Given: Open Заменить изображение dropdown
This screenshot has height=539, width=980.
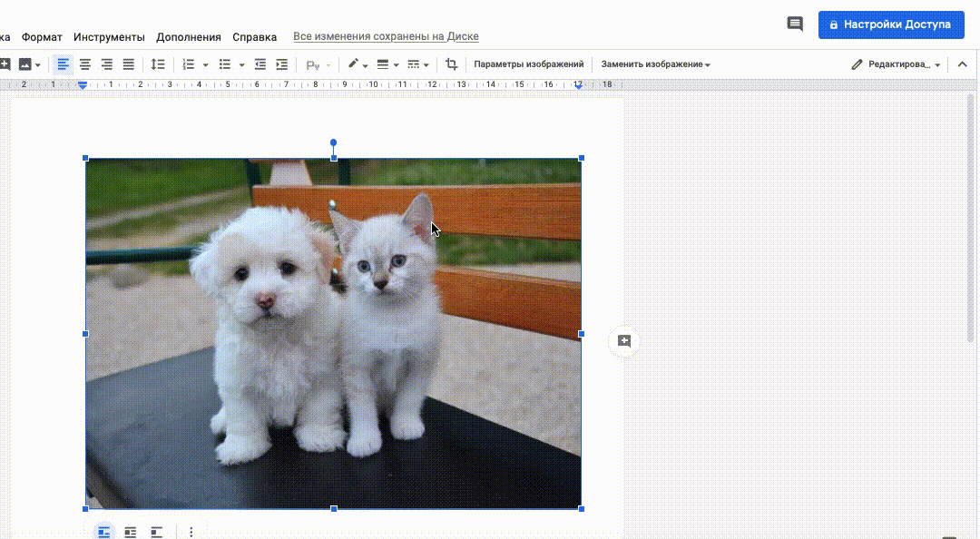Looking at the screenshot, I should (656, 64).
